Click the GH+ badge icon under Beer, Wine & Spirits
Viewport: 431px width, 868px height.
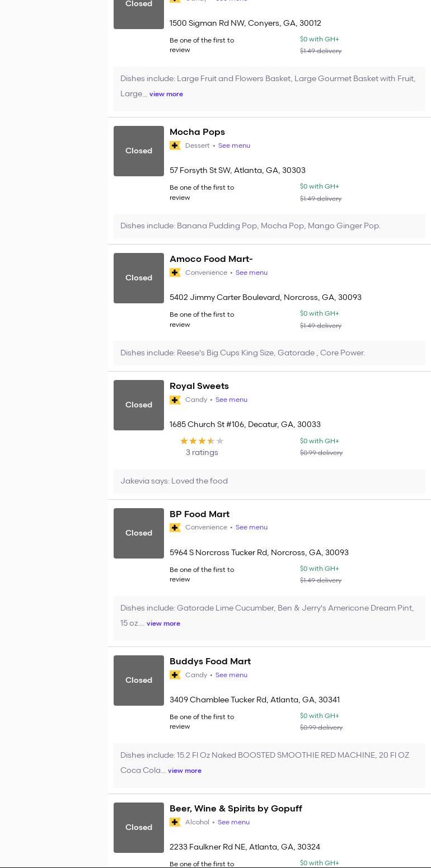[175, 822]
